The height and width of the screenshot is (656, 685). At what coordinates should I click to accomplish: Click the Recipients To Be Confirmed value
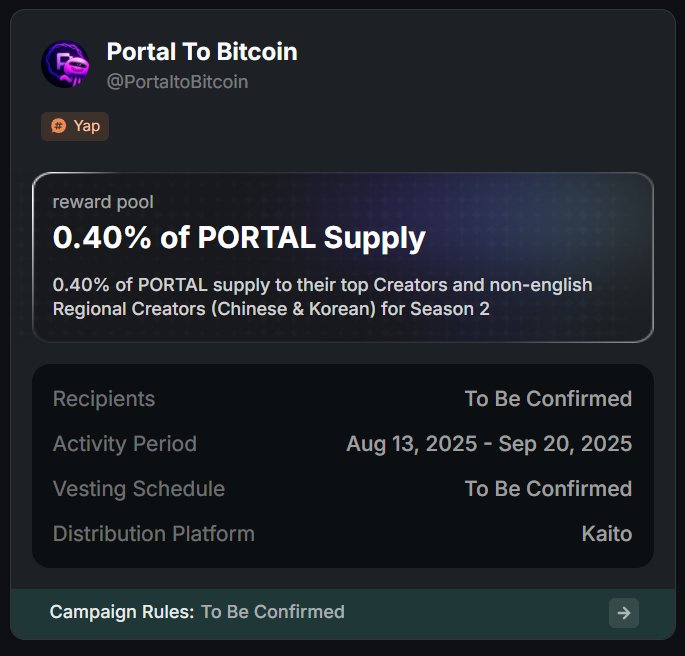tap(548, 399)
